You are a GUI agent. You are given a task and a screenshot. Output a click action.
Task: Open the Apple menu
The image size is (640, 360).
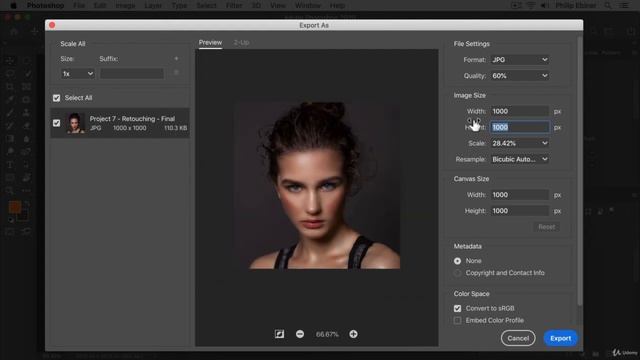pyautogui.click(x=13, y=5)
